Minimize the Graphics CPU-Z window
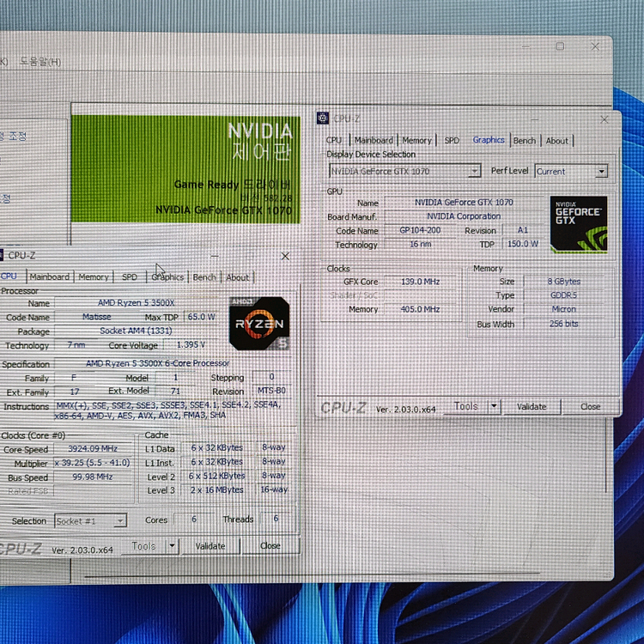This screenshot has width=644, height=644. coord(534,119)
